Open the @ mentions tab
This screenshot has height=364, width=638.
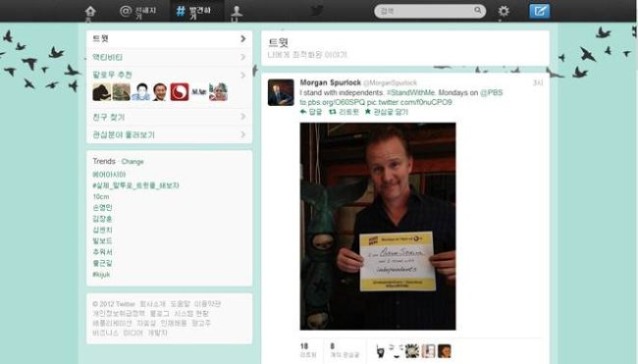[x=138, y=12]
